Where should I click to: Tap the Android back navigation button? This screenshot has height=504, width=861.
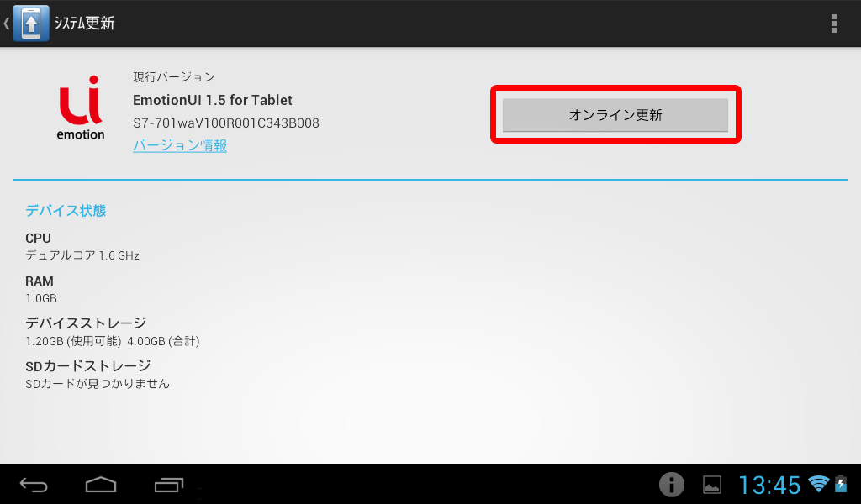click(x=34, y=485)
